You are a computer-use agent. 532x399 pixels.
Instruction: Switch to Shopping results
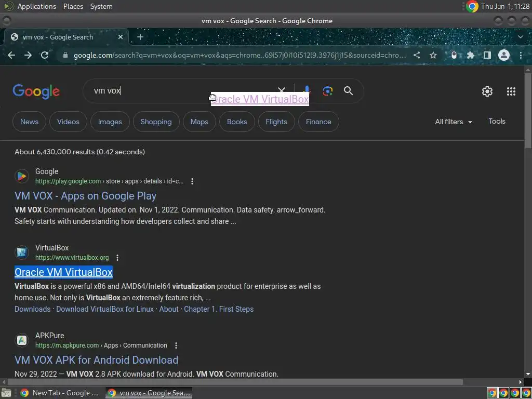(156, 122)
